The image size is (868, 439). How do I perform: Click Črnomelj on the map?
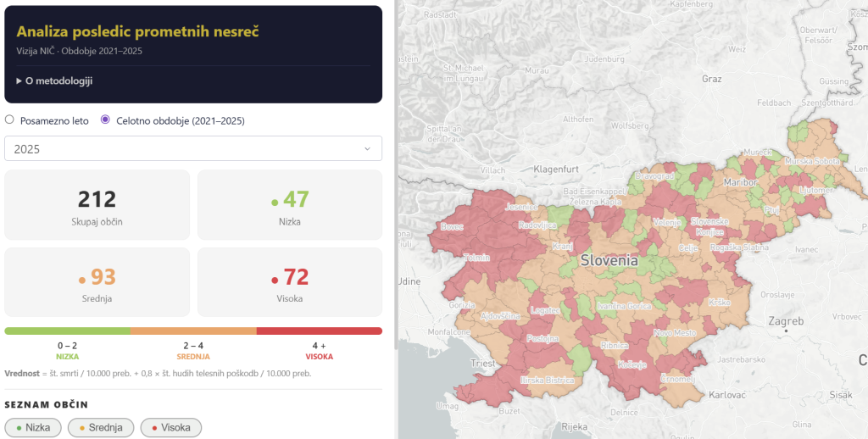677,379
